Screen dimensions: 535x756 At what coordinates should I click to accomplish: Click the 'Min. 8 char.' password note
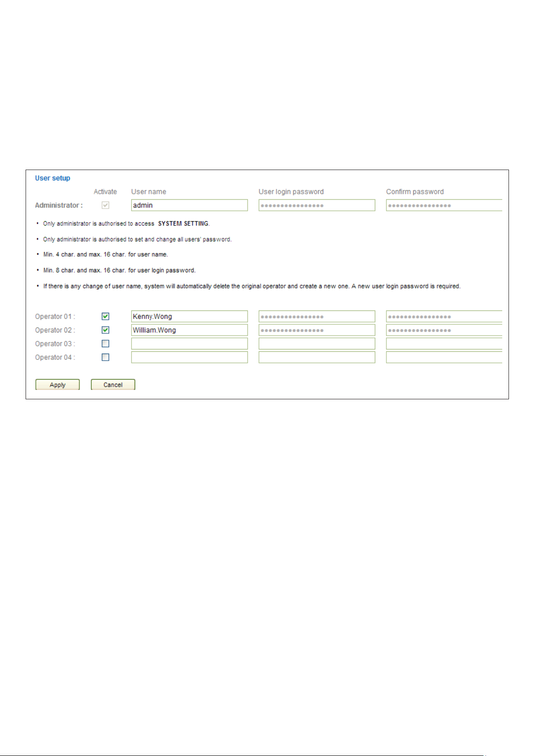coord(119,270)
